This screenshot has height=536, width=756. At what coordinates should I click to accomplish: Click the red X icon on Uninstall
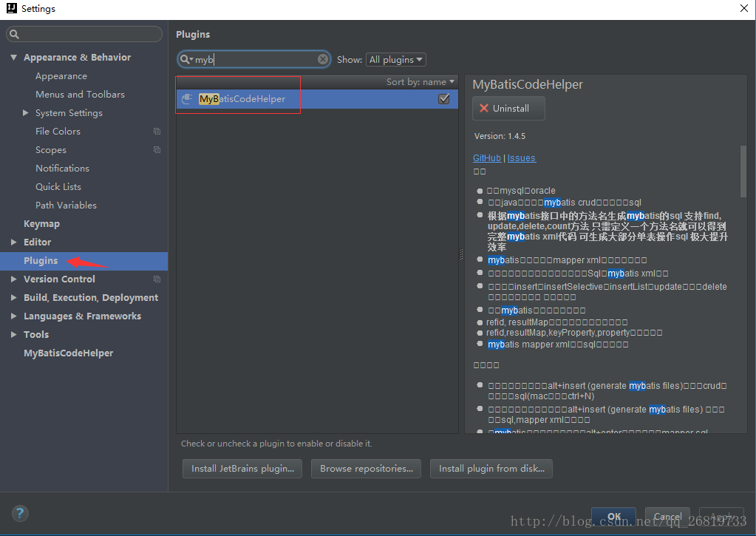483,108
